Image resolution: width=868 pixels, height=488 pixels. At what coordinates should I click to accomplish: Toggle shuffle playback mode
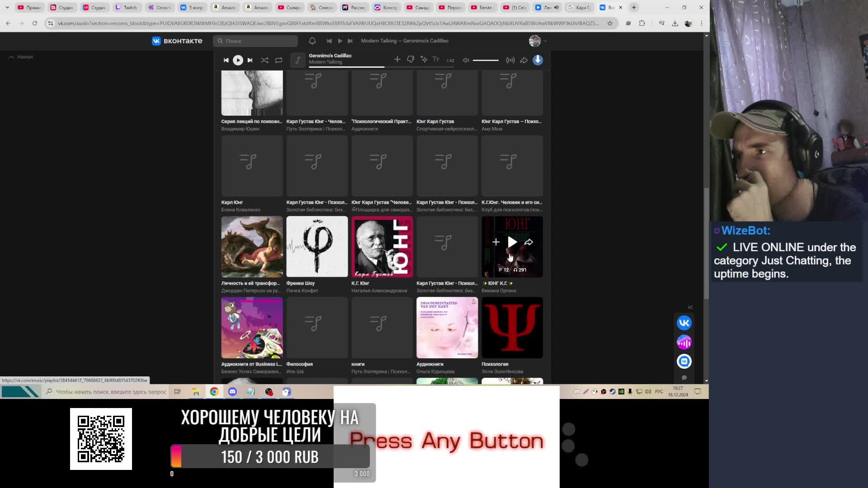click(264, 60)
